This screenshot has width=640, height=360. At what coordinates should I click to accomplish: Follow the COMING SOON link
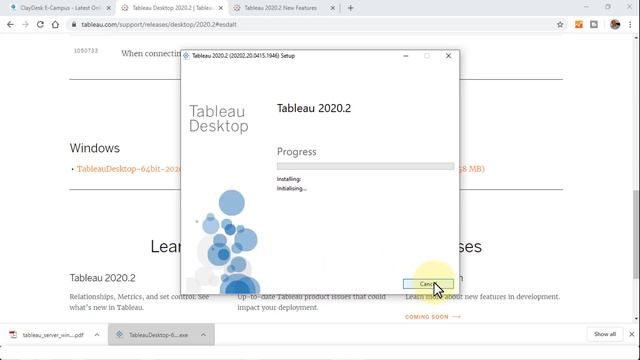[432, 317]
